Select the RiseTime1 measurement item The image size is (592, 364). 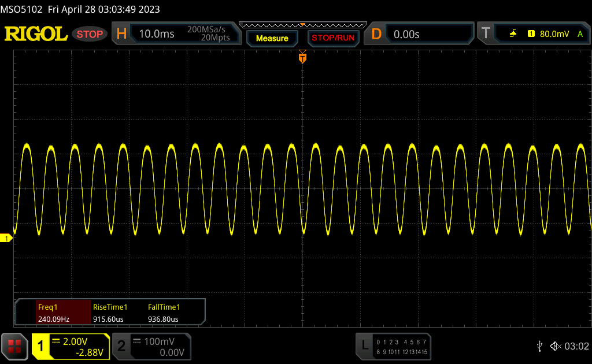click(110, 307)
